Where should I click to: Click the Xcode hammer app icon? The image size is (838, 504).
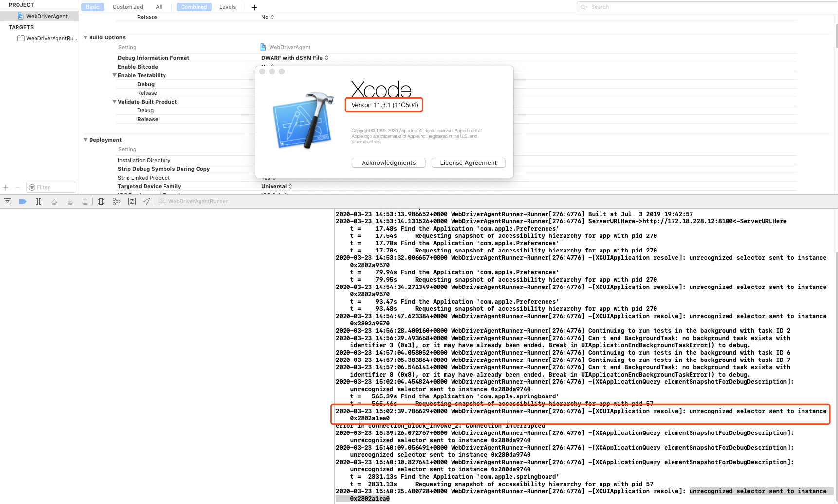303,120
